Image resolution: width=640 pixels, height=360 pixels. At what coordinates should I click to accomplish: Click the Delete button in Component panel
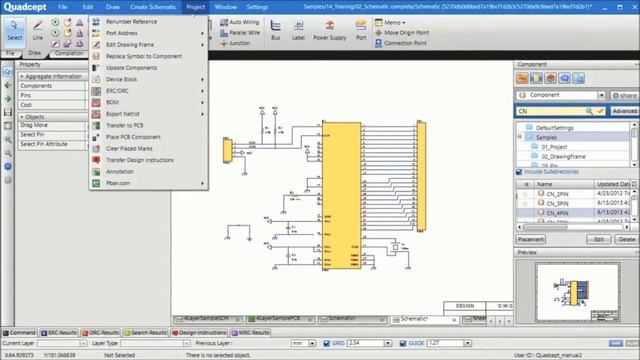pyautogui.click(x=627, y=239)
